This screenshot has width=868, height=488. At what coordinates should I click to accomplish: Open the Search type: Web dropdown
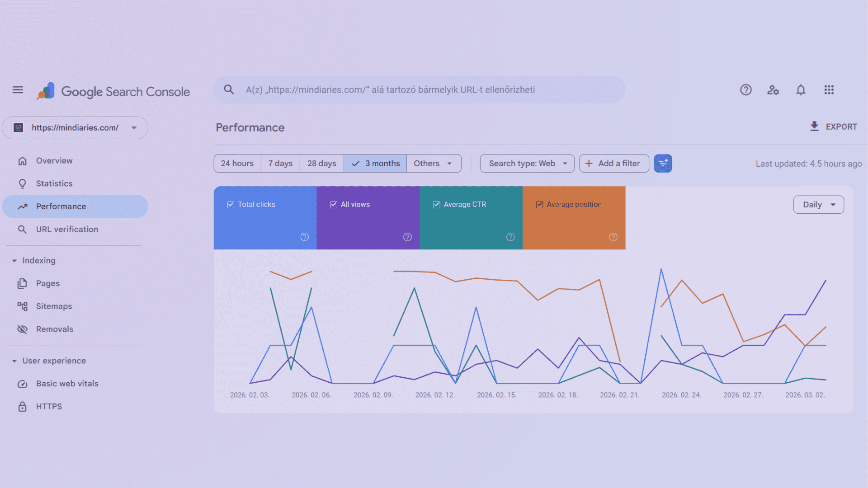coord(527,164)
